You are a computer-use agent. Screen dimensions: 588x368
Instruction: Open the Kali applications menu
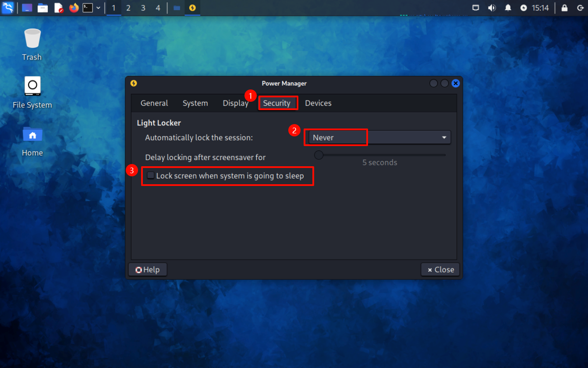pyautogui.click(x=8, y=8)
